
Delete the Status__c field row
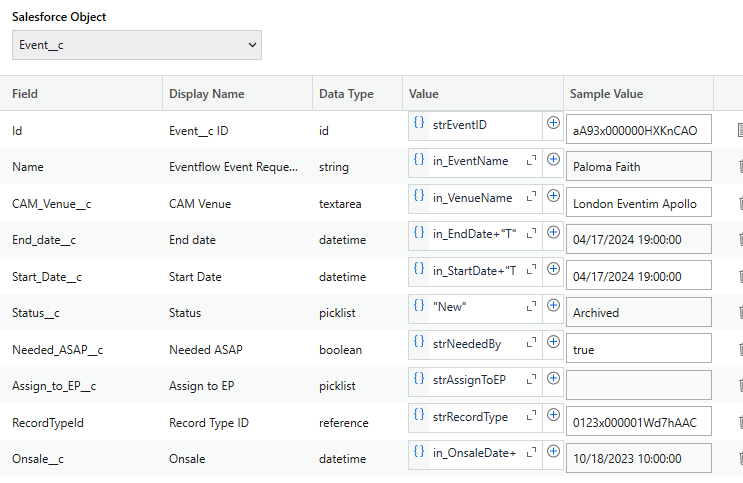pos(740,312)
